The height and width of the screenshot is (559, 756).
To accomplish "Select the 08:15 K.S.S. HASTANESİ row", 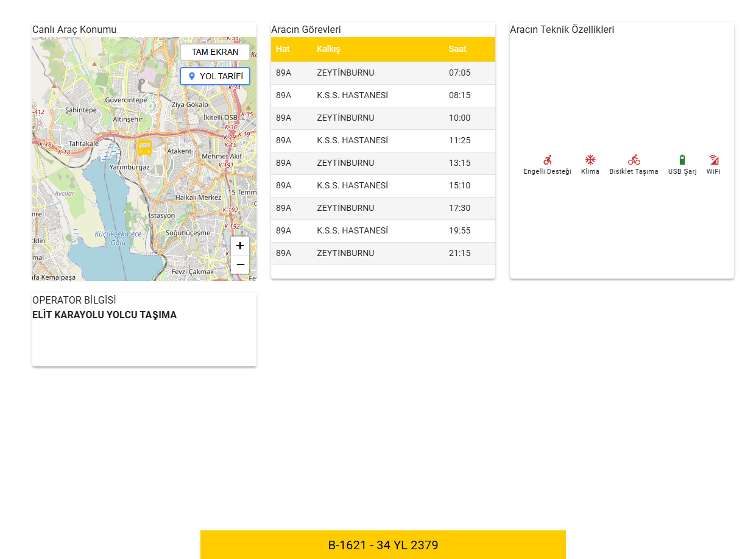I will pyautogui.click(x=383, y=95).
